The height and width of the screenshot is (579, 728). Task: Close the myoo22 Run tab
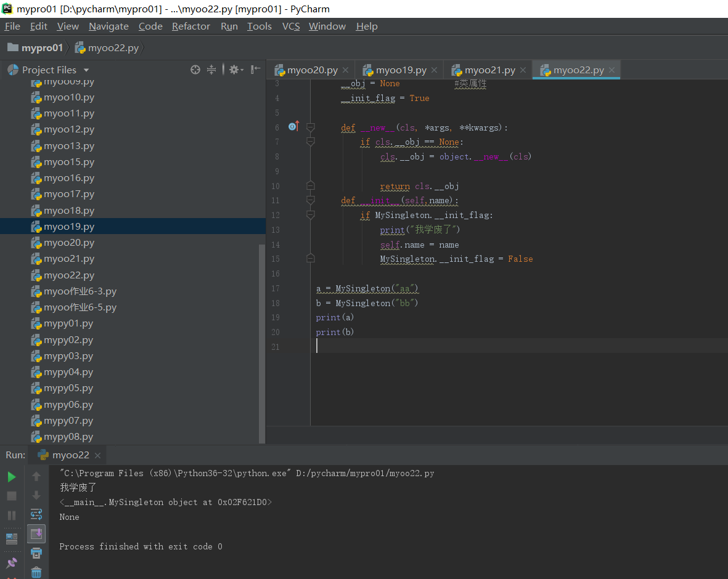coord(97,456)
